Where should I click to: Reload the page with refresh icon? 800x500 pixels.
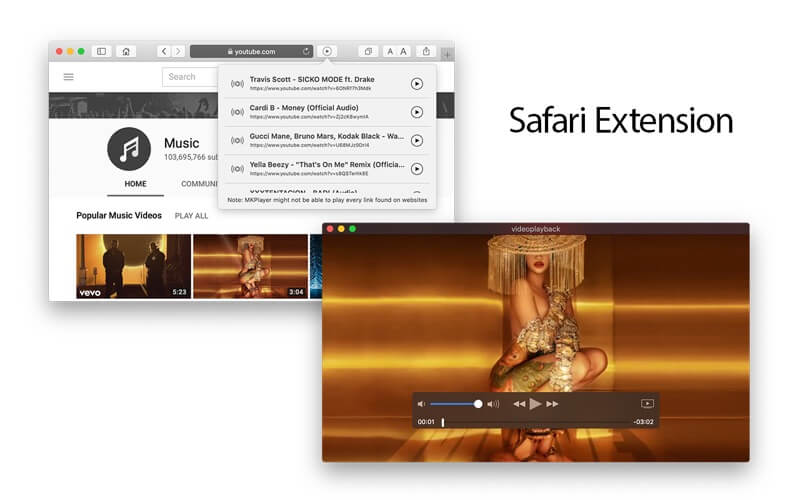pos(306,51)
